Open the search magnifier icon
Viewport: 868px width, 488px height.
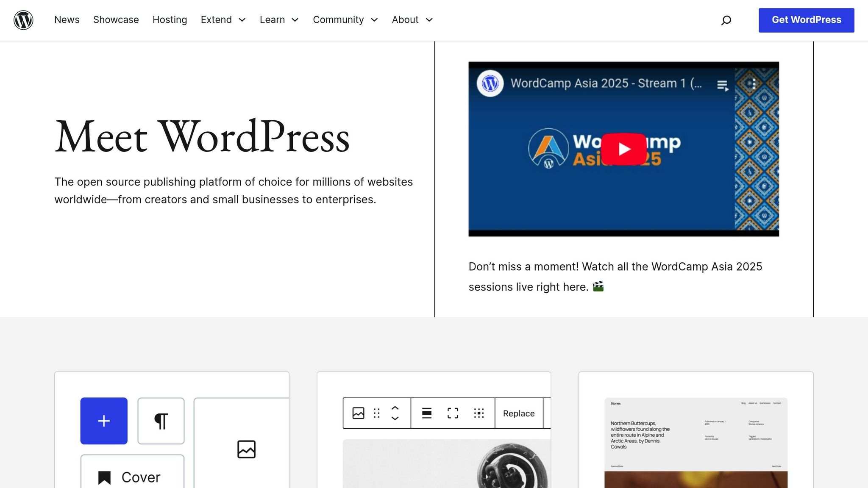tap(726, 20)
